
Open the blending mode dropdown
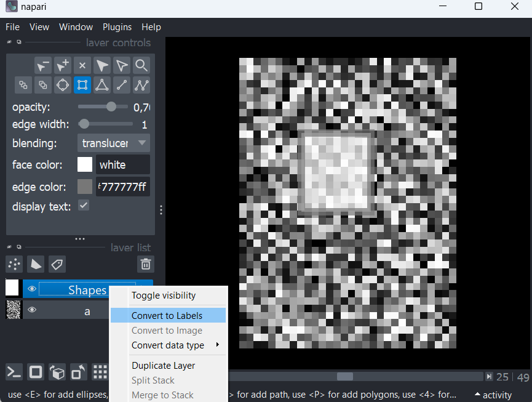click(x=114, y=143)
